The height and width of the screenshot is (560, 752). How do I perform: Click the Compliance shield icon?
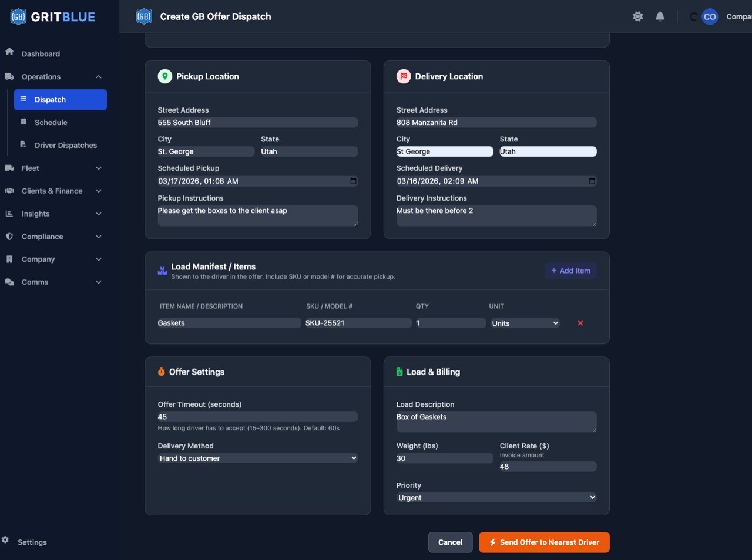click(x=9, y=237)
